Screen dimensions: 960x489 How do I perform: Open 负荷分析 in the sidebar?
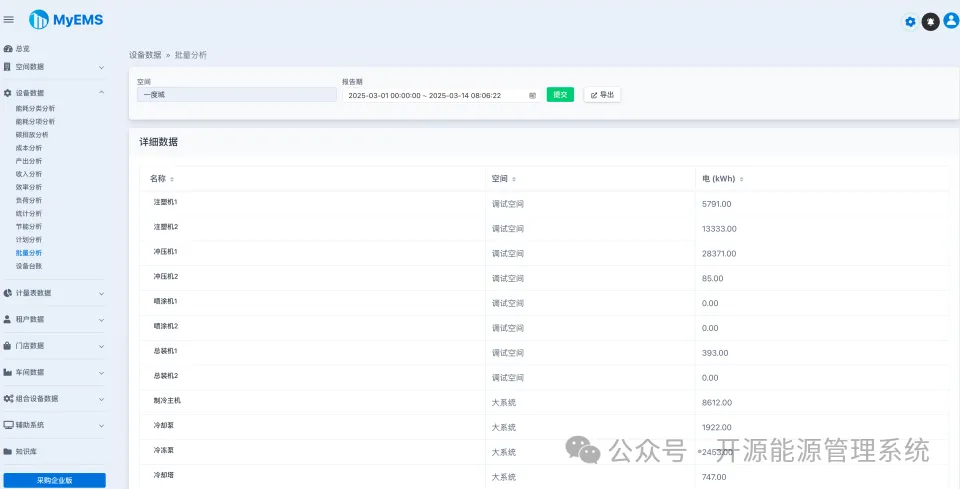point(29,201)
